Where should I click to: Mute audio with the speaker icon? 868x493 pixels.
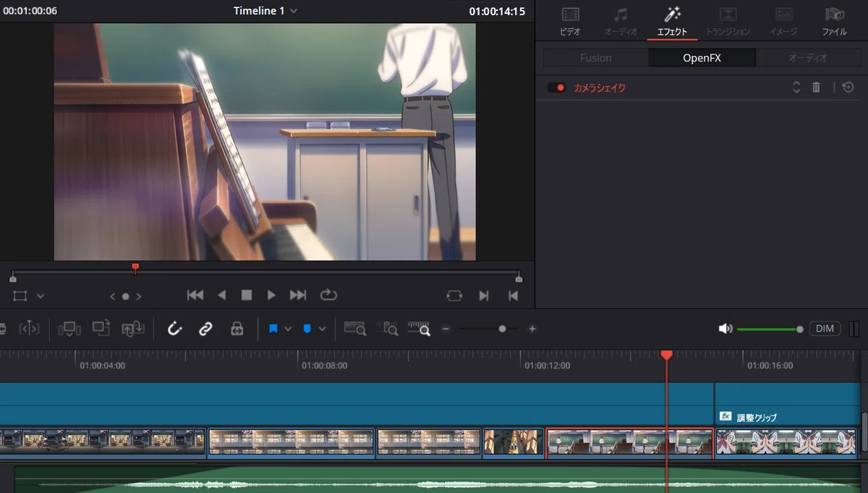[725, 329]
